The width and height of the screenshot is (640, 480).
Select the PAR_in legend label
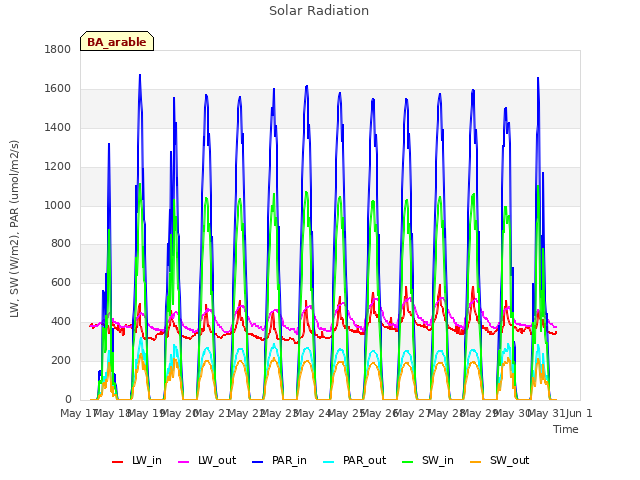pos(289,460)
